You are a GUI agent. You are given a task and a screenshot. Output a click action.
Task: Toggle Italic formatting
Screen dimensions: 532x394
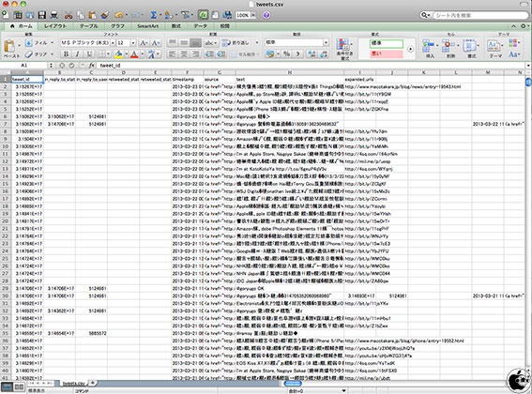(x=77, y=54)
